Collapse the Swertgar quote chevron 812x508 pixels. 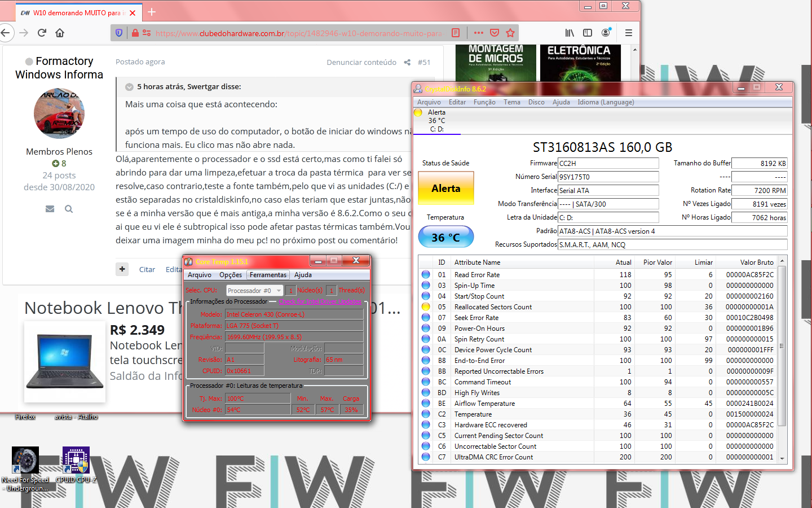(x=129, y=87)
